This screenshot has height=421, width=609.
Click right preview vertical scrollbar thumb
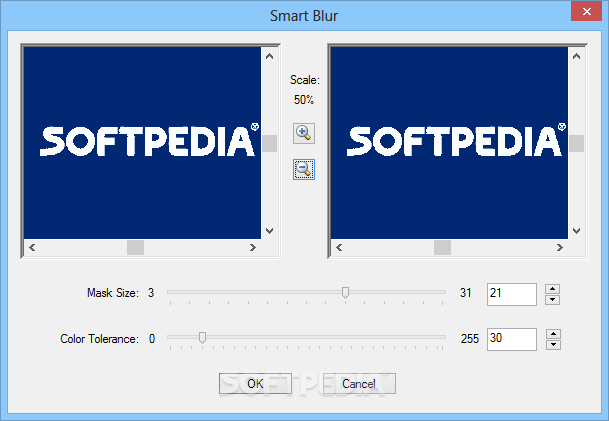[576, 143]
